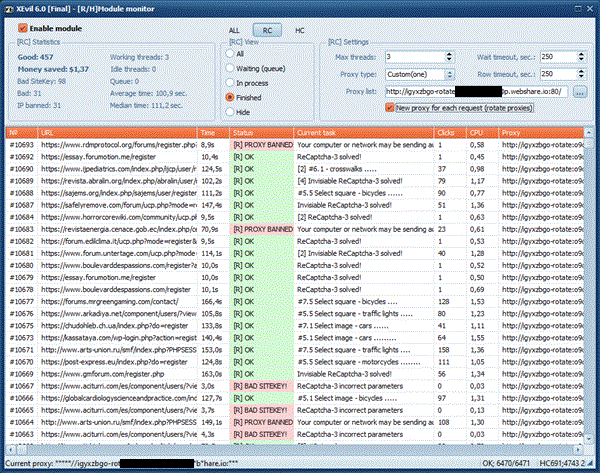The width and height of the screenshot is (600, 473).
Task: Sort by Current task column header
Action: (x=364, y=132)
